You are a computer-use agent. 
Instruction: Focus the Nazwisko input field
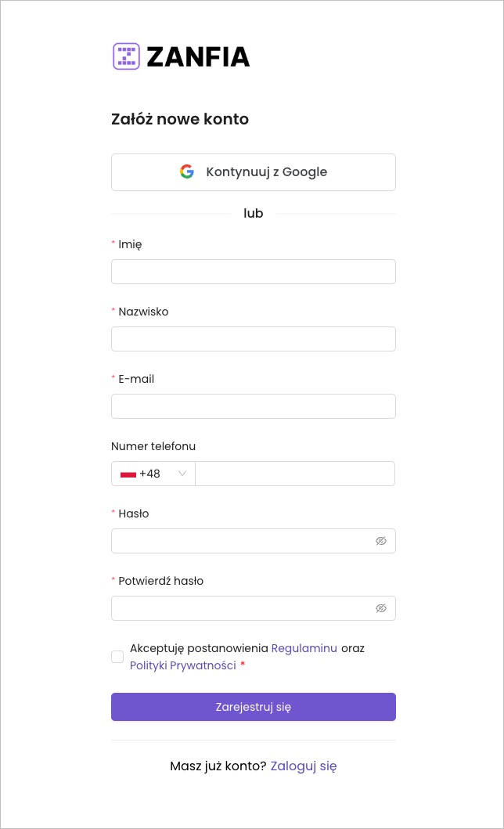[x=253, y=339]
